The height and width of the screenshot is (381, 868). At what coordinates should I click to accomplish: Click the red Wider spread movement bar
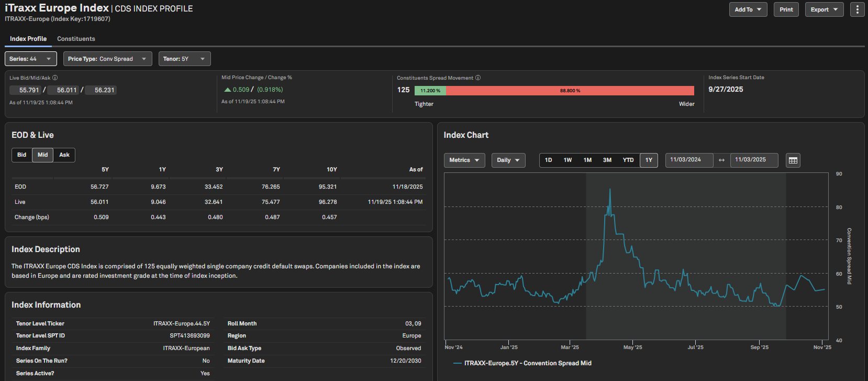click(x=570, y=91)
